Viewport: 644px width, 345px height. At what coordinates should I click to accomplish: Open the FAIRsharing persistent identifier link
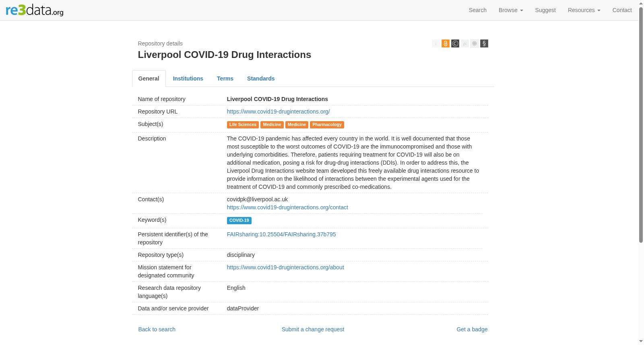(281, 234)
